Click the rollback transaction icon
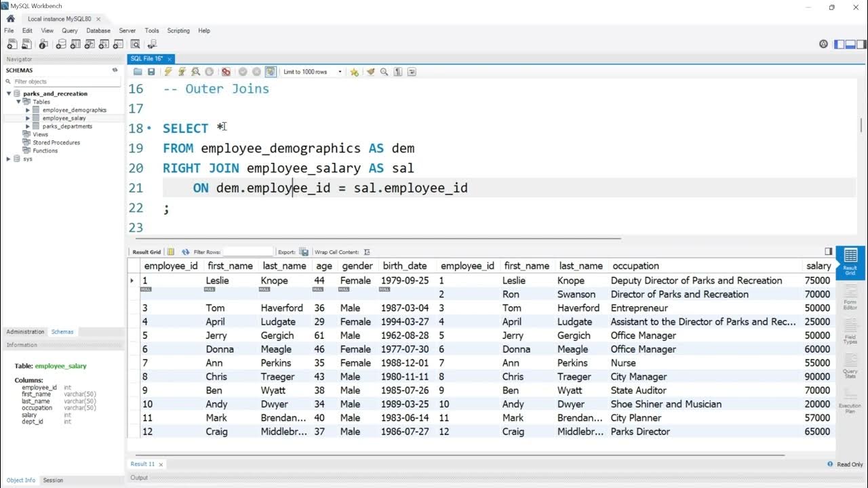Screen dimensions: 868x488 tap(256, 72)
